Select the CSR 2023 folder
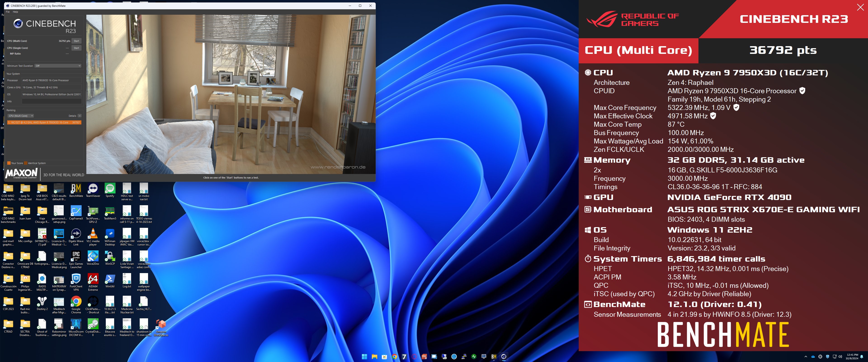 tap(8, 304)
